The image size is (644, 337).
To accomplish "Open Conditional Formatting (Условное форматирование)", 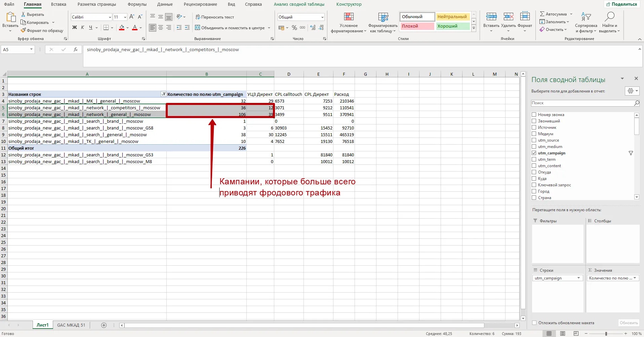I will [x=349, y=23].
